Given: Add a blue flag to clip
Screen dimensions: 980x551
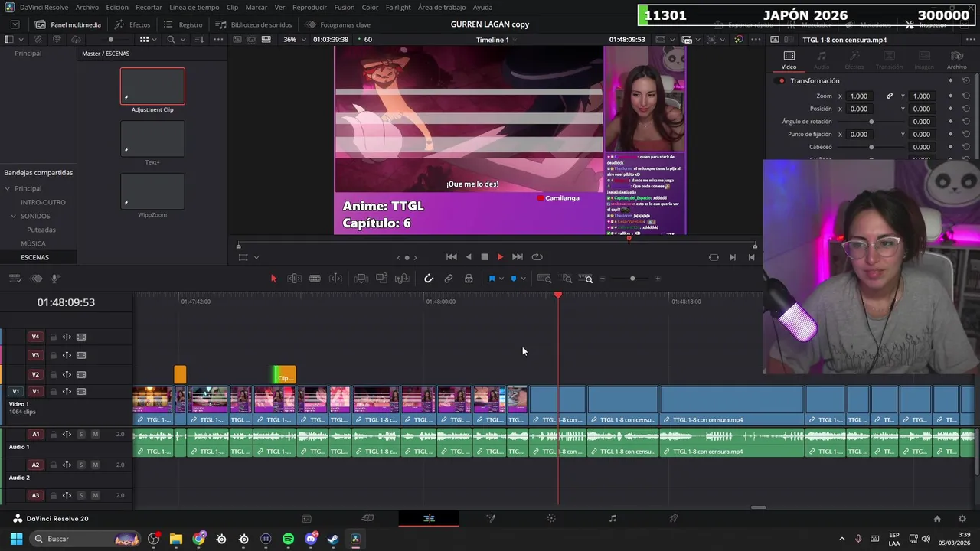Looking at the screenshot, I should [x=492, y=279].
